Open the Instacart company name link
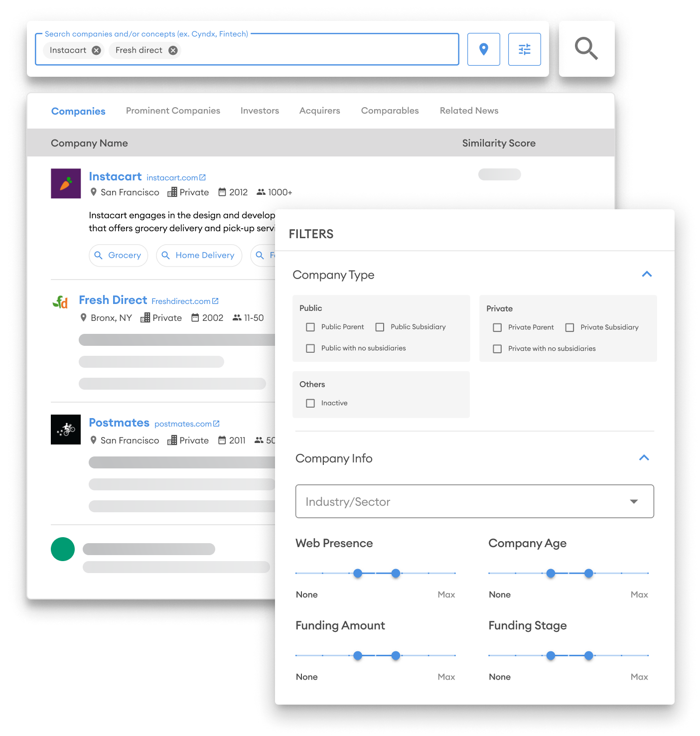Image resolution: width=700 pixels, height=736 pixels. pos(115,176)
